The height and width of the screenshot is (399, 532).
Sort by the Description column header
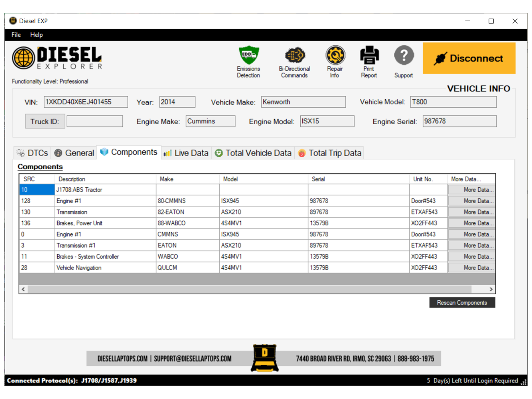click(x=106, y=179)
